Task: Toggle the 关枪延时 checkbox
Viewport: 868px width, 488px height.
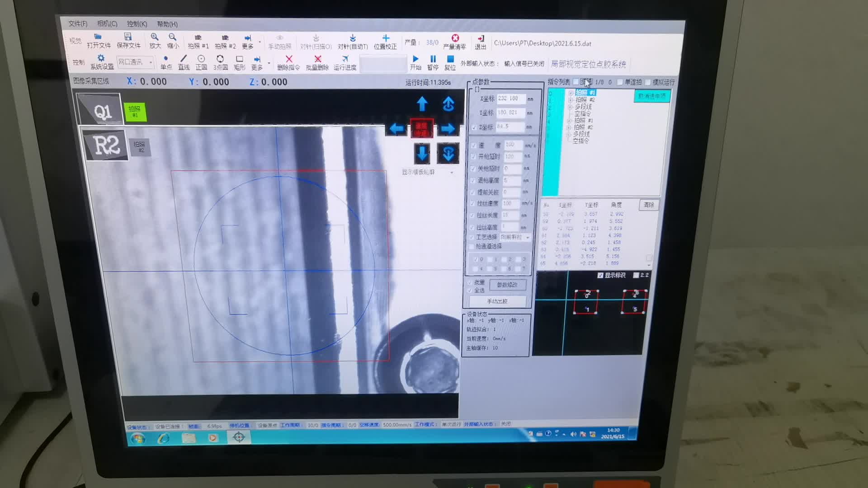Action: (x=473, y=168)
